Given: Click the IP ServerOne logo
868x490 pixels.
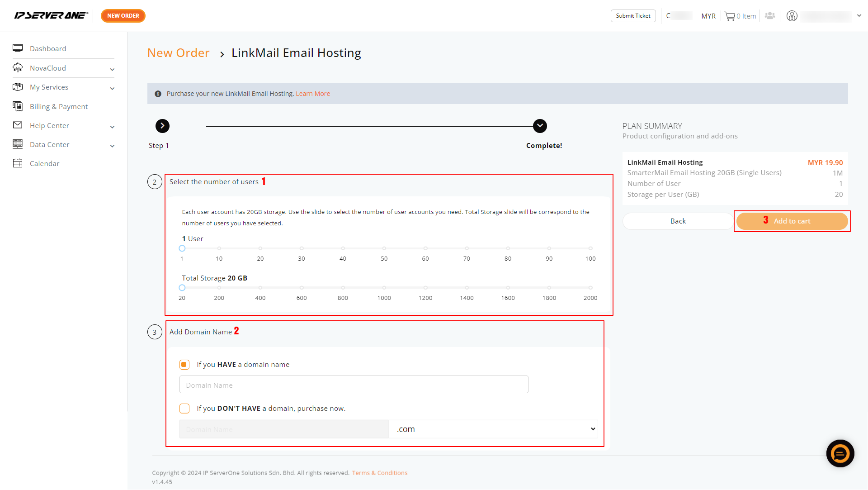Looking at the screenshot, I should [x=51, y=15].
